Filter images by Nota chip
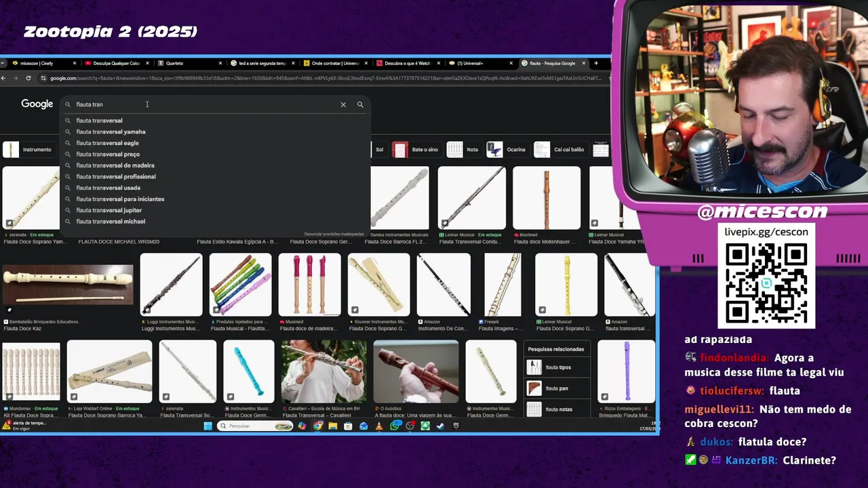 pos(465,149)
